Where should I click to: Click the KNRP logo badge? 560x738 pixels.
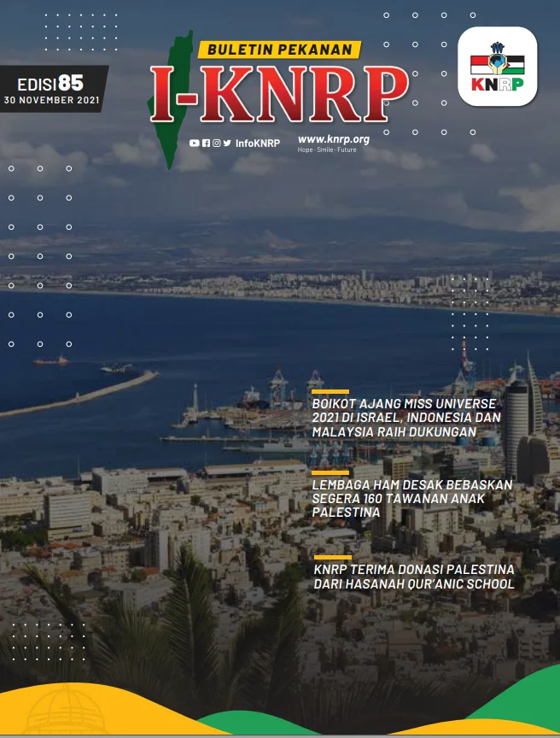click(x=498, y=67)
